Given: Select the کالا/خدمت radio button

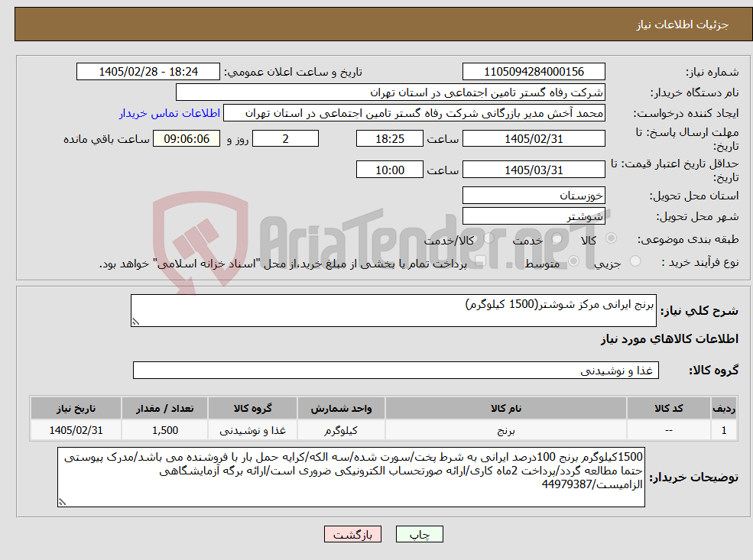Looking at the screenshot, I should click(x=488, y=238).
